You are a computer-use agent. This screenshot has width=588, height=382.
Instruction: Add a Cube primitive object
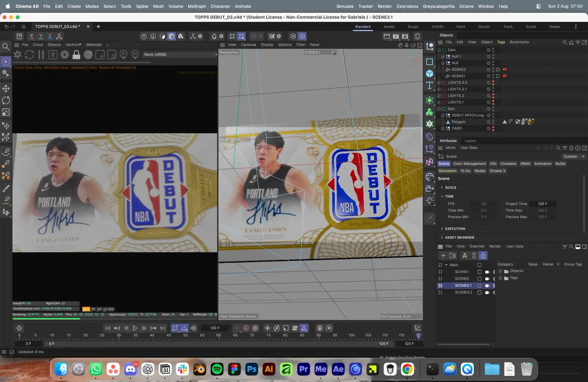pyautogui.click(x=430, y=73)
